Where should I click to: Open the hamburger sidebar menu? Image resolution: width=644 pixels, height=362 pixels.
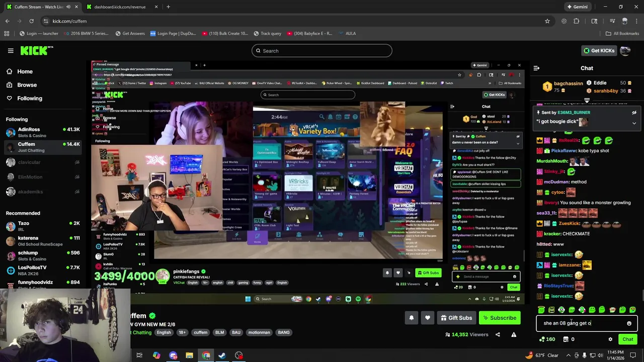coord(11,51)
